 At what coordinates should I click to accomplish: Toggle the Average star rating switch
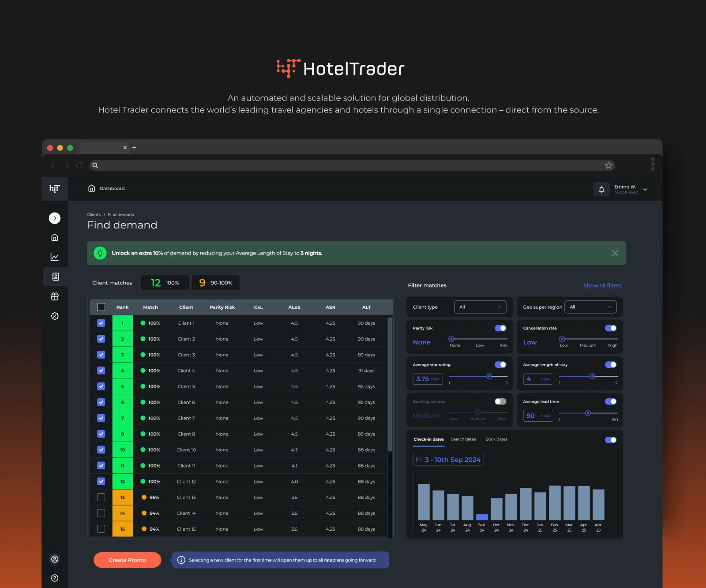500,365
